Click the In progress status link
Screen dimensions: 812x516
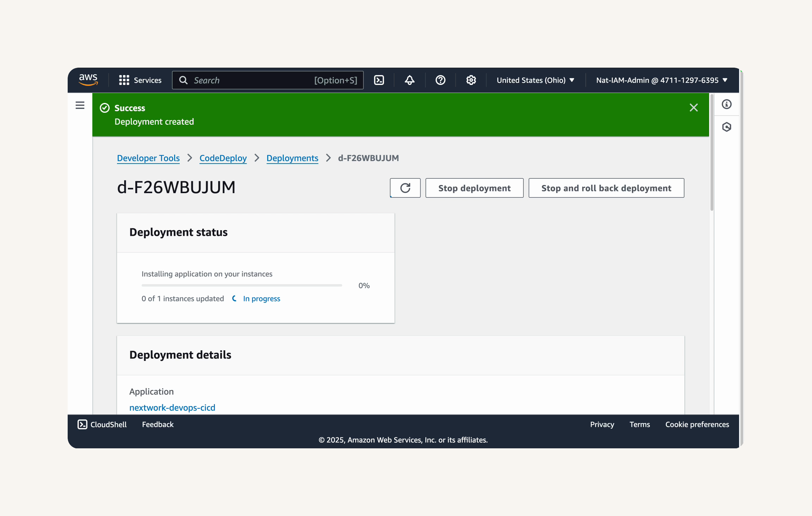[x=262, y=299]
